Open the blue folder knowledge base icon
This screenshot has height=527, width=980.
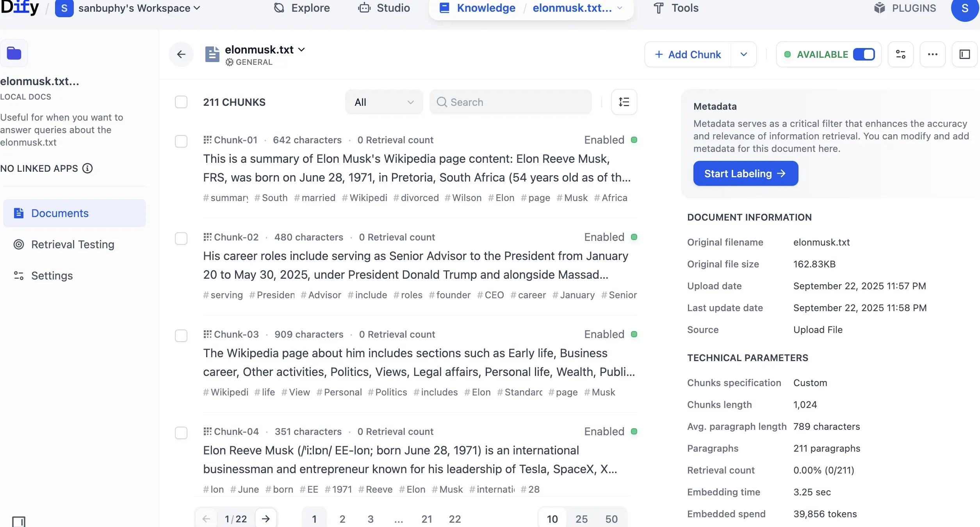14,53
